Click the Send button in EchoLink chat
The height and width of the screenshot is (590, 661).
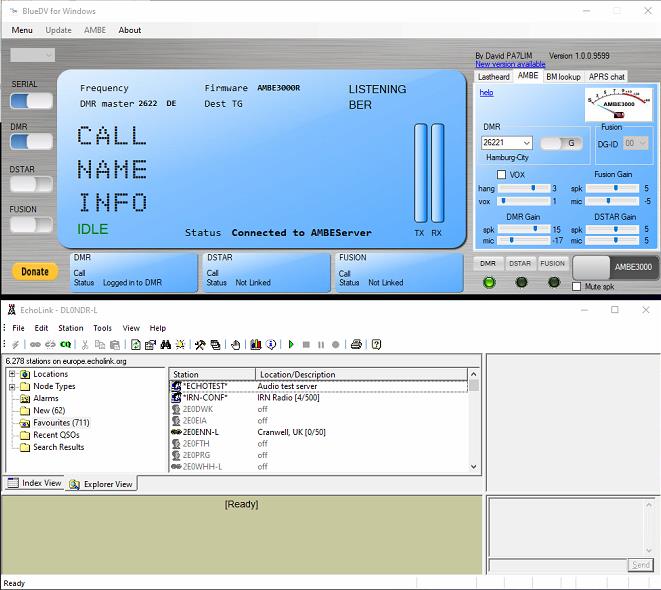tap(640, 565)
